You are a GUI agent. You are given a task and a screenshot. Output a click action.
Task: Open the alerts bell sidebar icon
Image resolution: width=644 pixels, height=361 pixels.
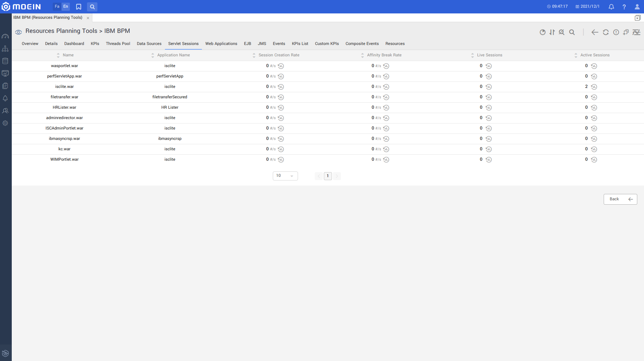coord(5,98)
